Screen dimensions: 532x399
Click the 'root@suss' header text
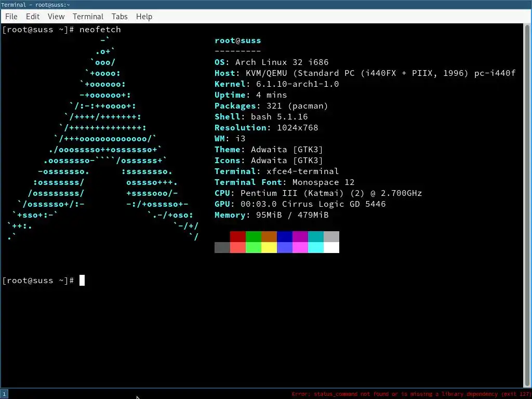click(238, 41)
